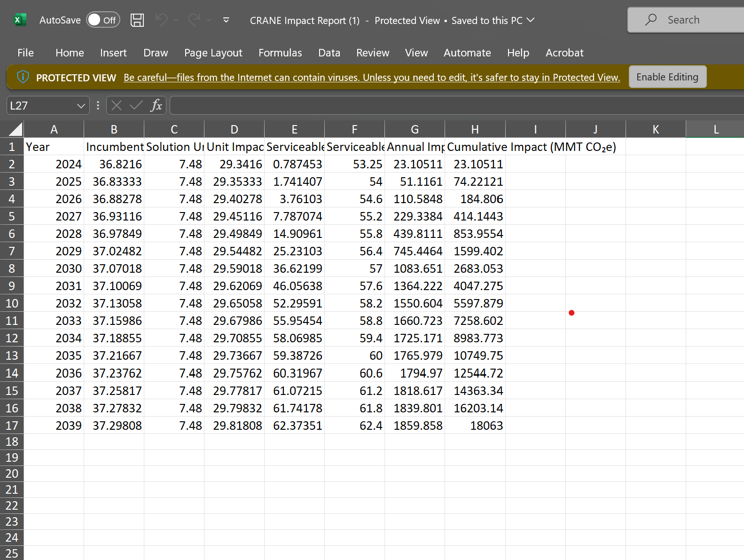
Task: Click the 'Incumbent' header cell
Action: [x=114, y=147]
